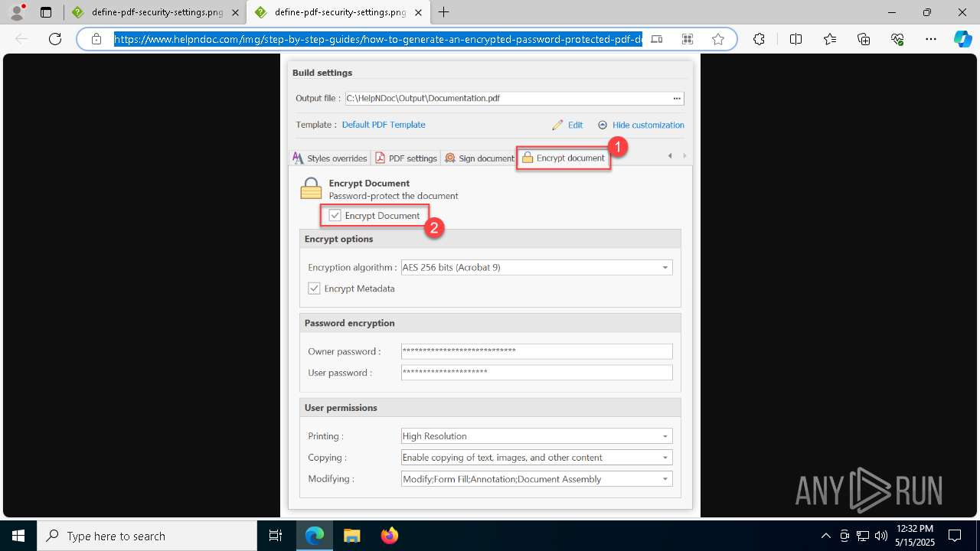This screenshot has height=551, width=980.
Task: Open Task View on the taskbar
Action: coord(276,536)
